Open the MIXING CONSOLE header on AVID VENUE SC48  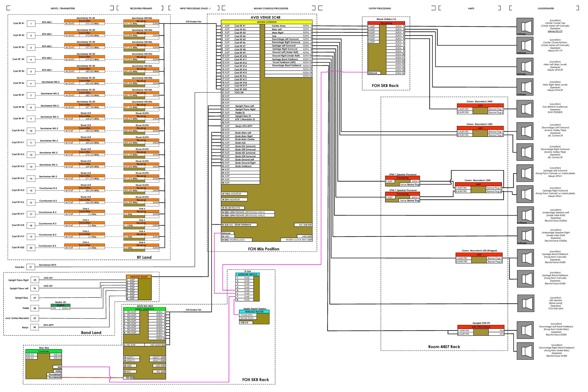266,22
